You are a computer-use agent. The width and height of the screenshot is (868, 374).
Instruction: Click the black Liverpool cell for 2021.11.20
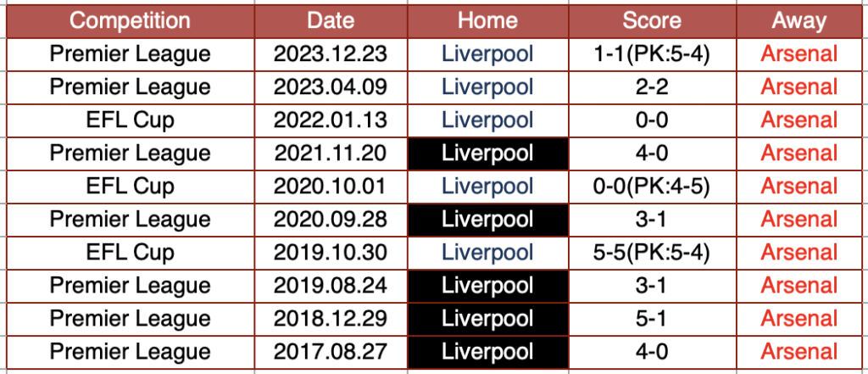(487, 154)
